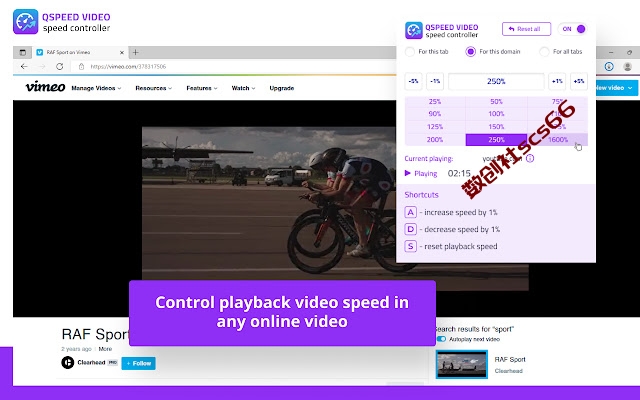Choose the 200% speed preset
Image resolution: width=640 pixels, height=400 pixels.
point(435,140)
